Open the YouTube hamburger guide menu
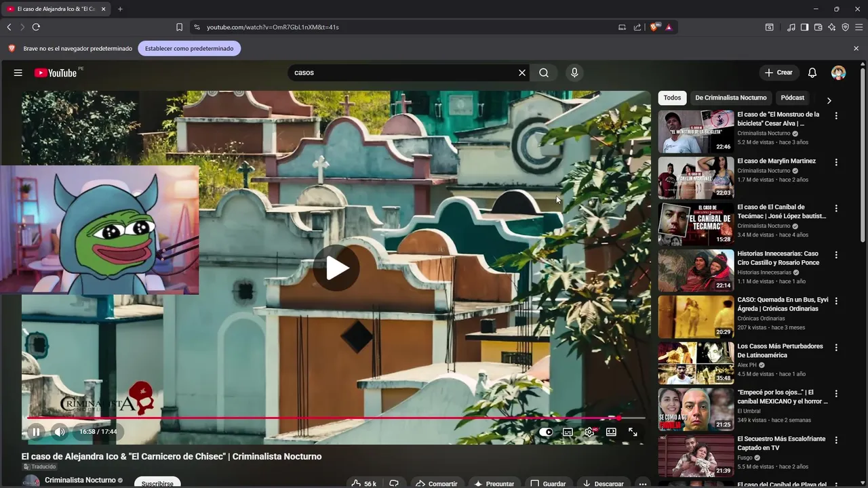 pos(18,73)
